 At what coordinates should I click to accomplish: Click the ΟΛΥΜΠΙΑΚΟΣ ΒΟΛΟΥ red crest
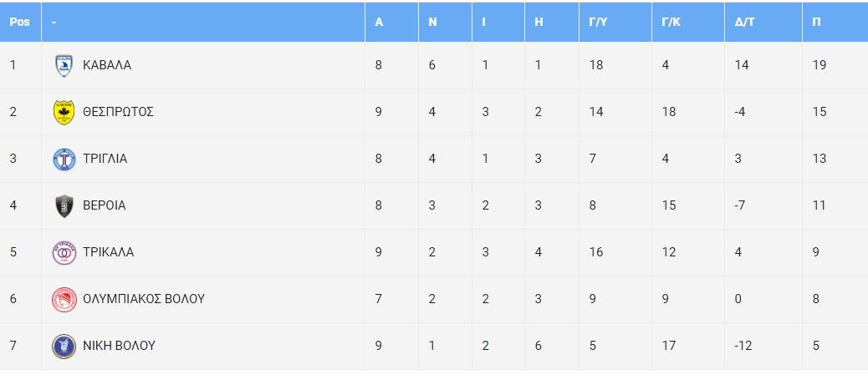(x=64, y=299)
